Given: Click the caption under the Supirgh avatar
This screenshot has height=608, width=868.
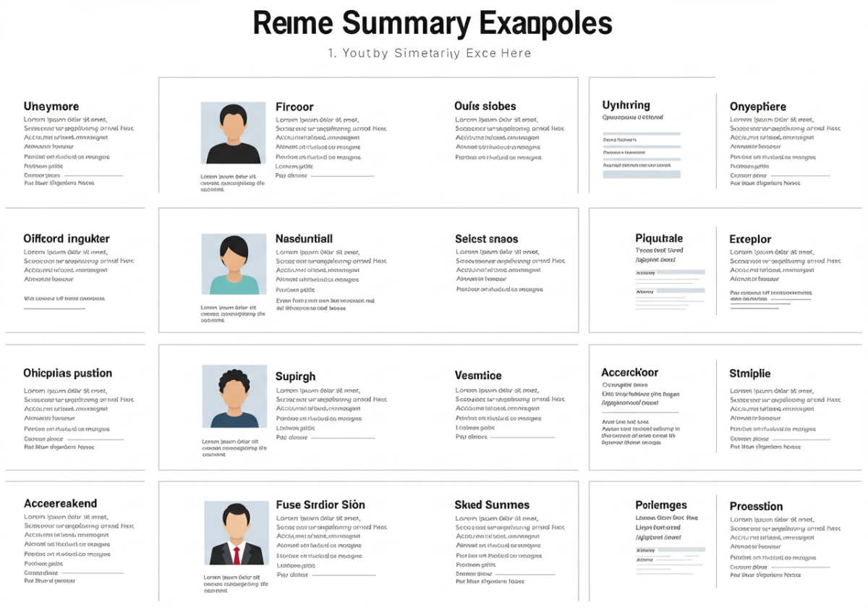Looking at the screenshot, I should 234,448.
